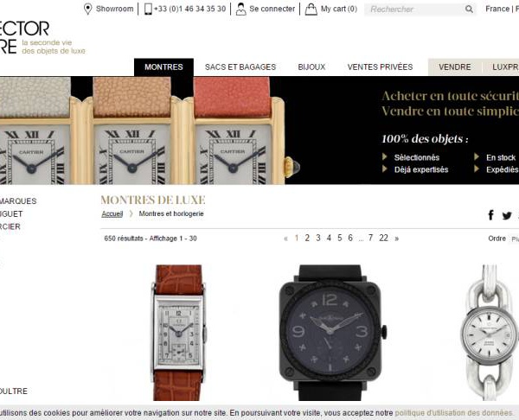
Task: Open the BIJOUX menu item
Action: click(311, 67)
